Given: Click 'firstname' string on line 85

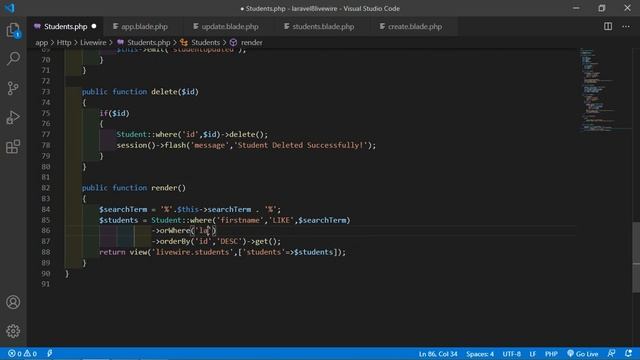Looking at the screenshot, I should pos(240,220).
